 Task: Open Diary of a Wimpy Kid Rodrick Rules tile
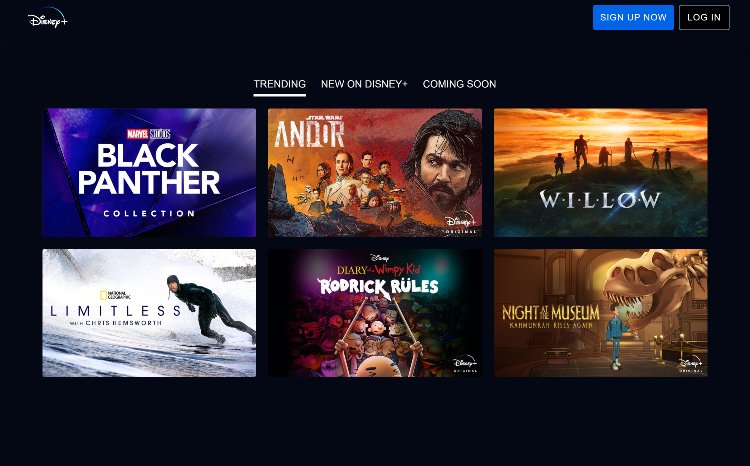[x=375, y=313]
